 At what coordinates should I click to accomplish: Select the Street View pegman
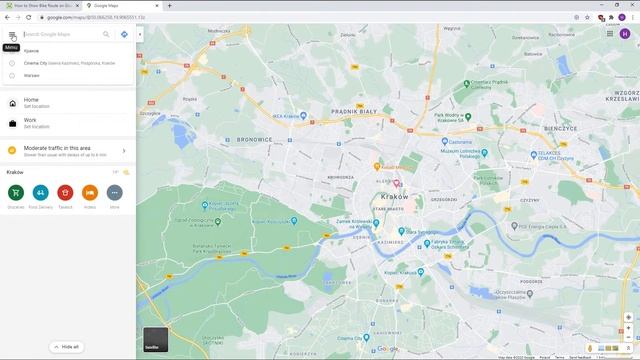[590, 348]
